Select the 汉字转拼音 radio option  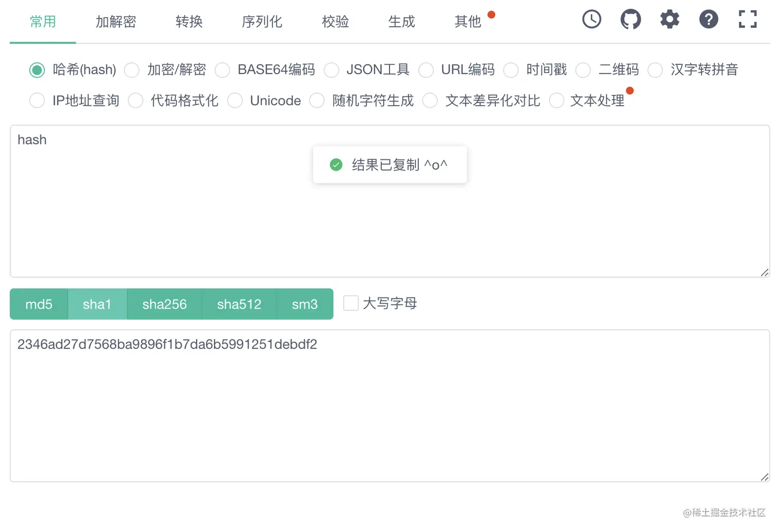655,70
